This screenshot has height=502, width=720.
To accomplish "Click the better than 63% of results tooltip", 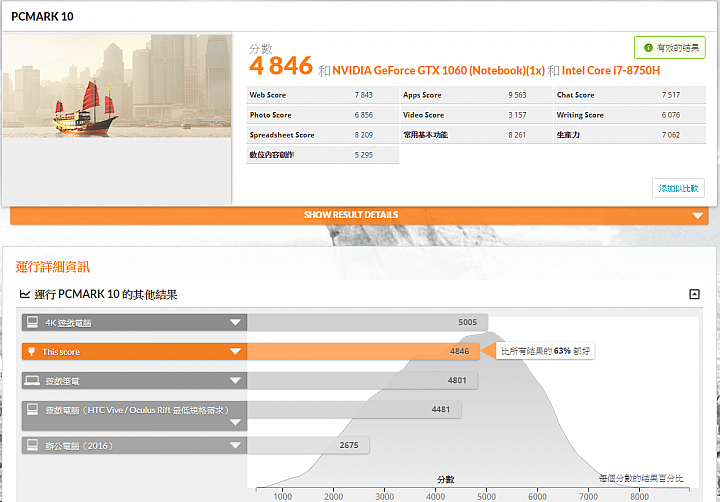I will [x=545, y=351].
